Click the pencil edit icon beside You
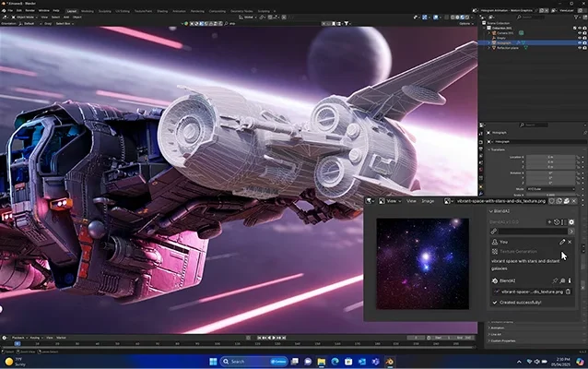 pos(562,242)
